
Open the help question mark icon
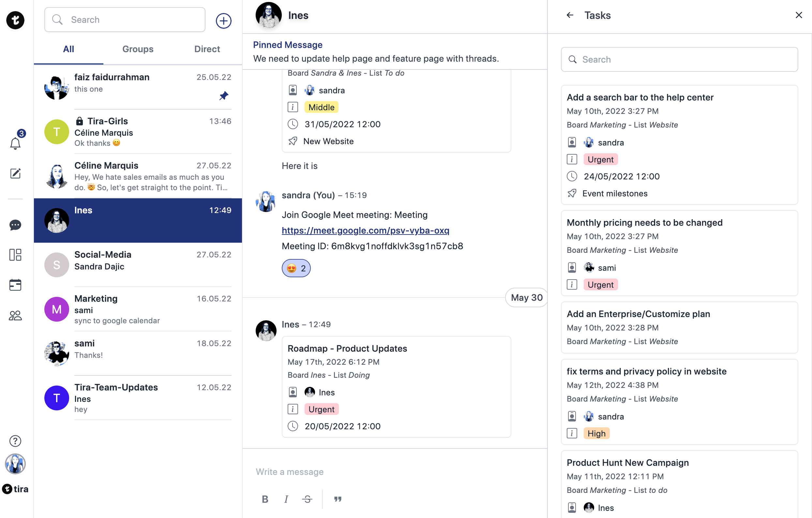point(15,441)
